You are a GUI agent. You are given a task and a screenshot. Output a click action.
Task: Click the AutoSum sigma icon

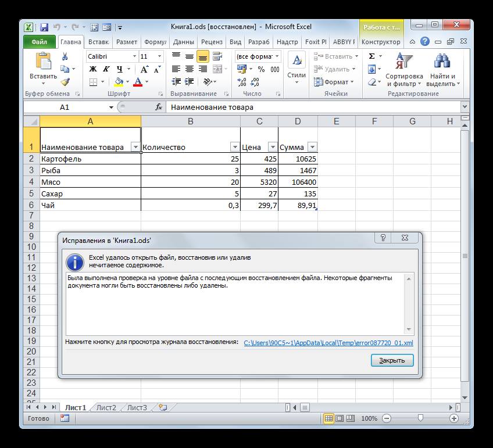[x=371, y=56]
